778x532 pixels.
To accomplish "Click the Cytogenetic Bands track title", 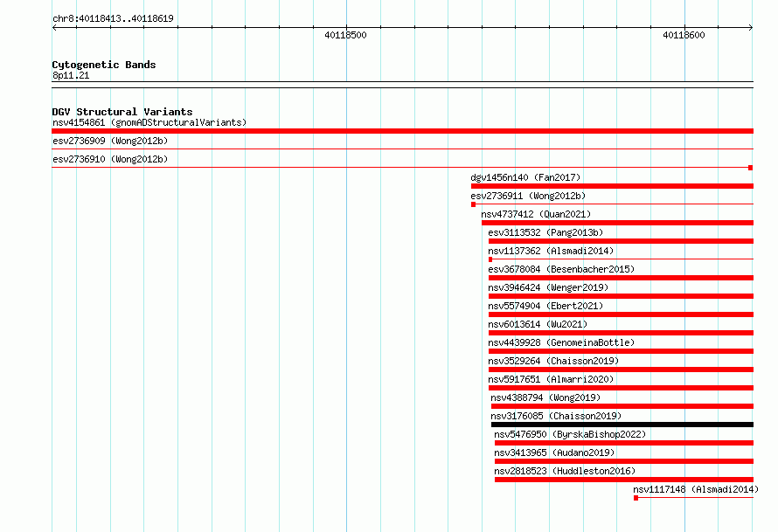I will pos(104,65).
